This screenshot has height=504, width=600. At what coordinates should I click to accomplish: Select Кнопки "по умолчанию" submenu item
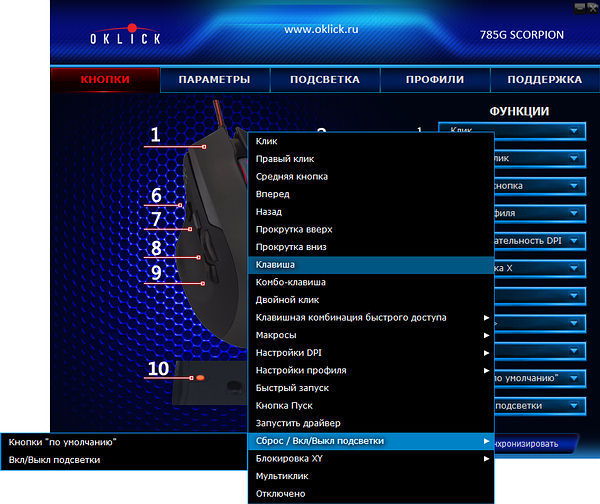63,441
